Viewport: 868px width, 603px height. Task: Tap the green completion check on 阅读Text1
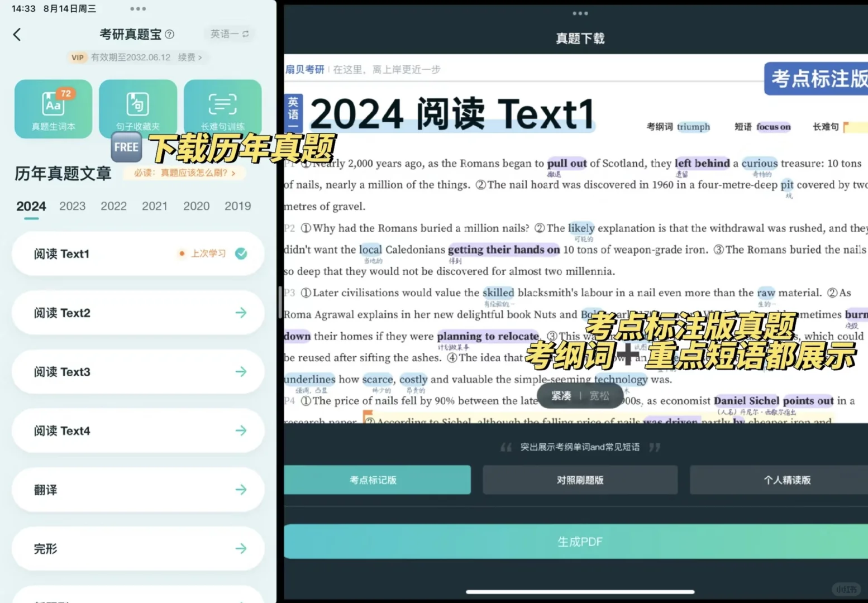(241, 253)
